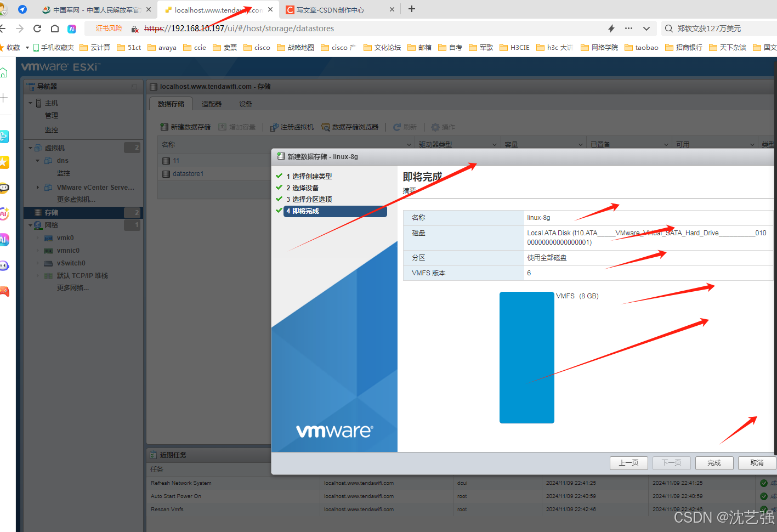Screen dimensions: 777x532
Task: Open the AI assistant icon beside address bar
Action: click(72, 29)
